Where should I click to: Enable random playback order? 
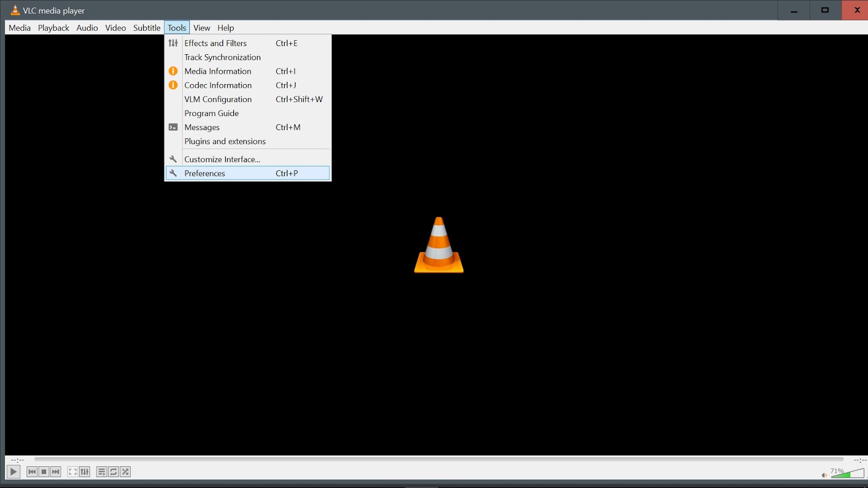click(x=126, y=472)
